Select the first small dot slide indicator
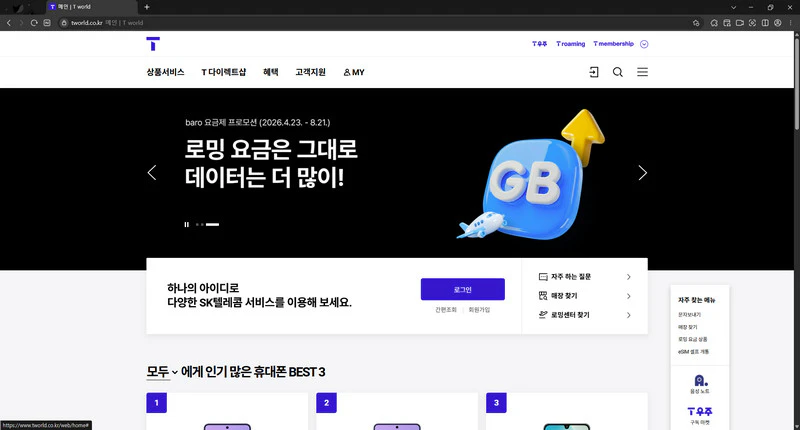 pos(197,224)
